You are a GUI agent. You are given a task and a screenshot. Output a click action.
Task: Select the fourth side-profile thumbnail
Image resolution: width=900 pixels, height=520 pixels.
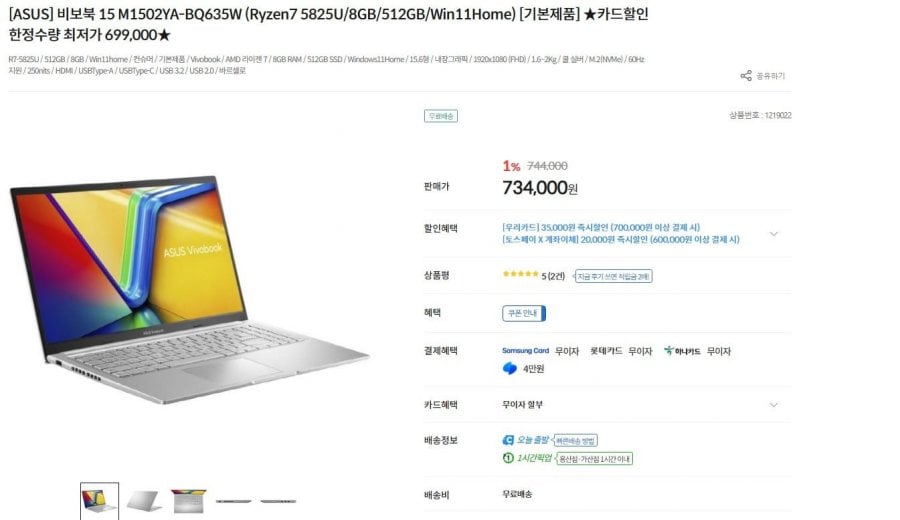click(234, 501)
